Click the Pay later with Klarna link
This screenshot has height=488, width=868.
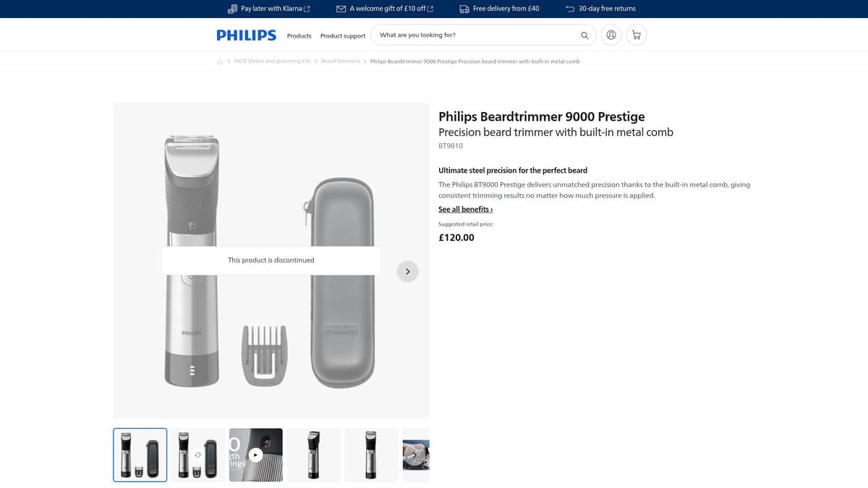271,9
